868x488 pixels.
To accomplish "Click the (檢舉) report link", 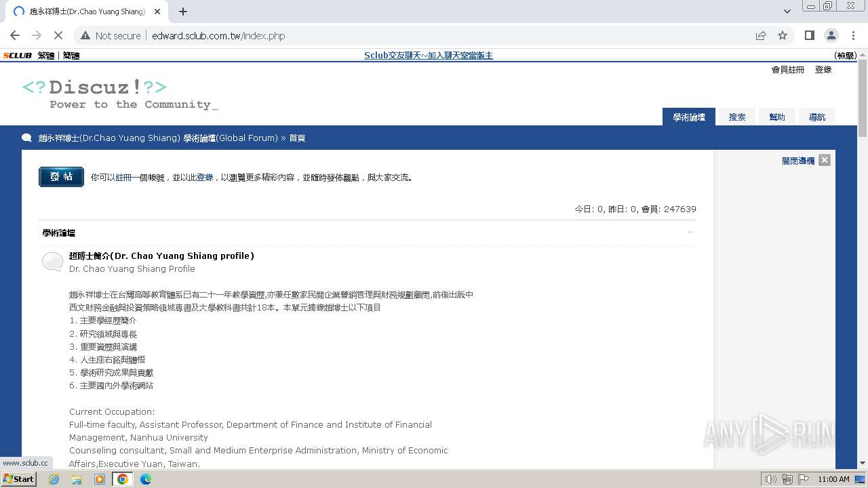I will pos(845,56).
